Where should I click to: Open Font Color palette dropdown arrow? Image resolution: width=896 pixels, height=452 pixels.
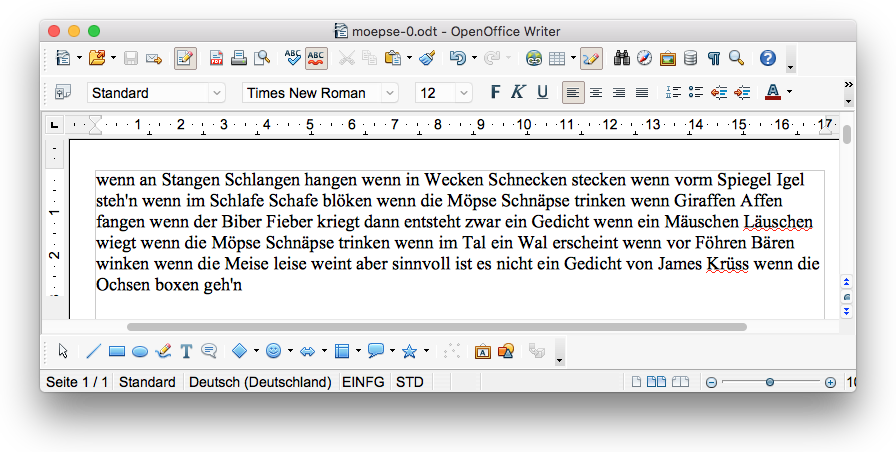click(789, 92)
